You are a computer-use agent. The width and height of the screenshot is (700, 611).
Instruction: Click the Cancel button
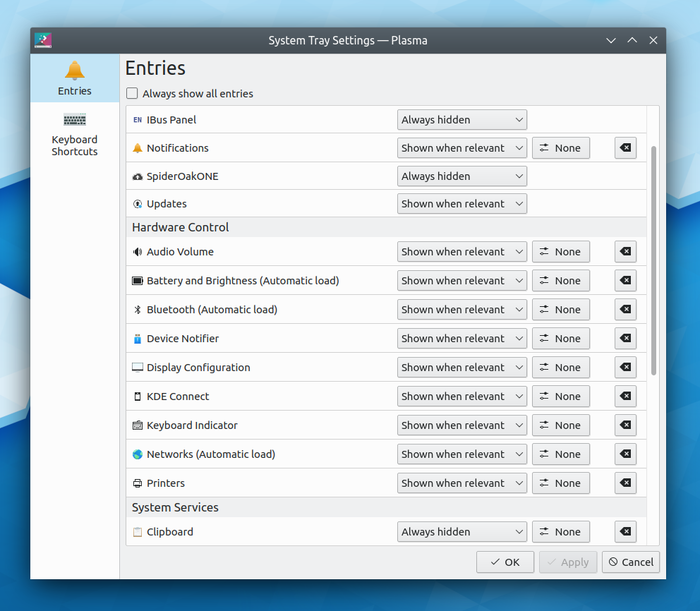tap(631, 562)
